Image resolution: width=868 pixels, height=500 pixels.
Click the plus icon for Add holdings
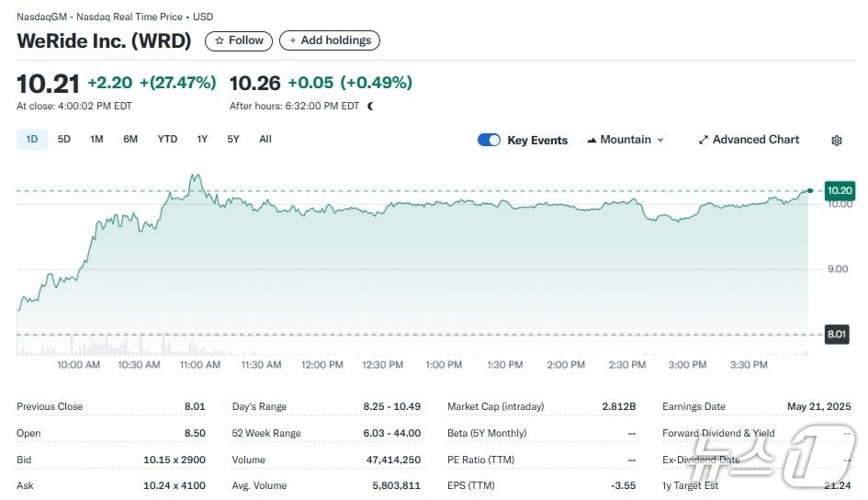pyautogui.click(x=293, y=40)
